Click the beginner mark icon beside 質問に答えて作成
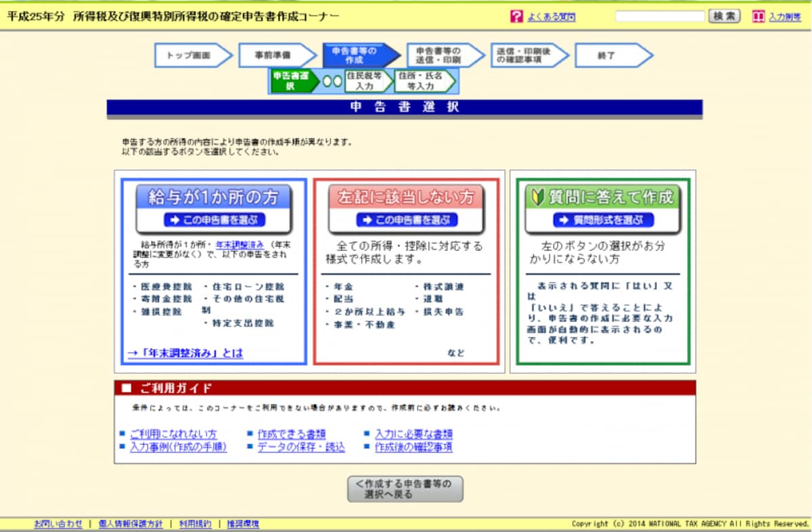Image resolution: width=812 pixels, height=532 pixels. (x=539, y=197)
